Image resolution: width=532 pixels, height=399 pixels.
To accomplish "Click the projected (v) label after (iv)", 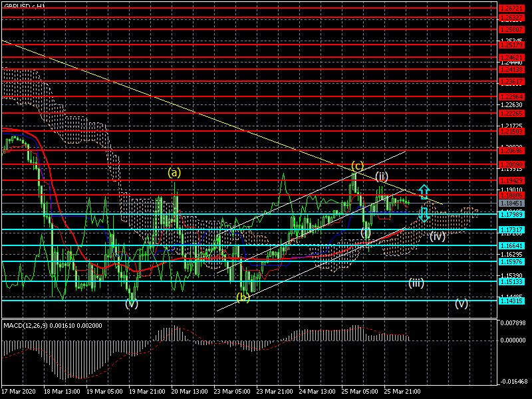I will tap(462, 303).
